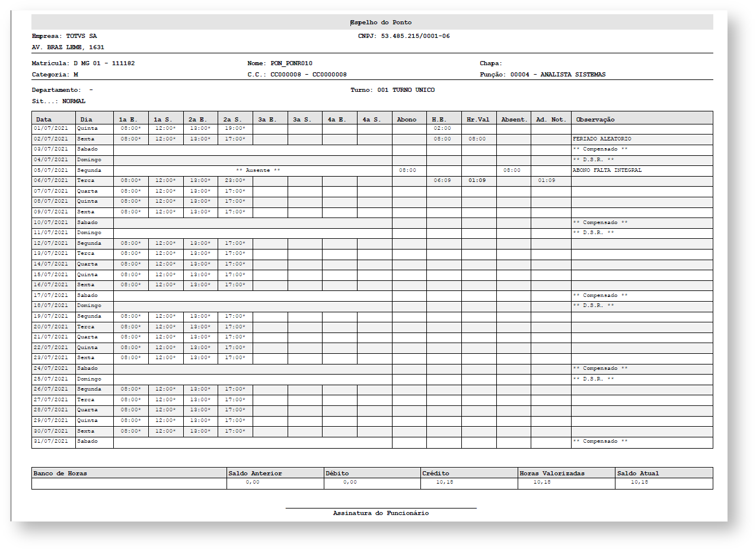Click the 'Categoria: M' text
The width and height of the screenshot is (756, 550).
[x=55, y=75]
